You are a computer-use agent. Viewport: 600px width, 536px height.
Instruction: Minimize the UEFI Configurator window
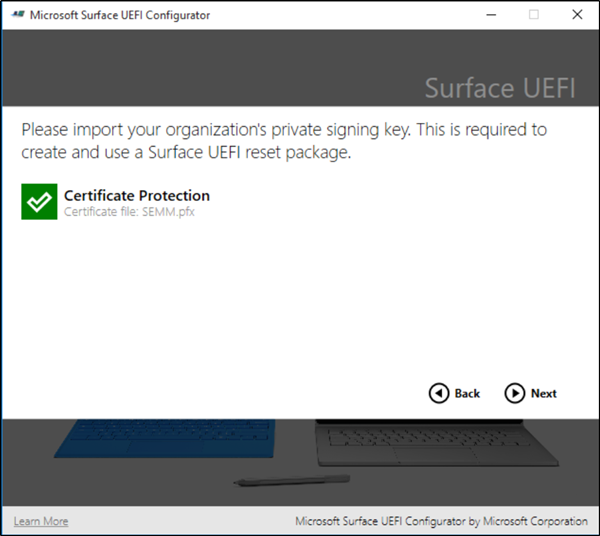tap(489, 15)
